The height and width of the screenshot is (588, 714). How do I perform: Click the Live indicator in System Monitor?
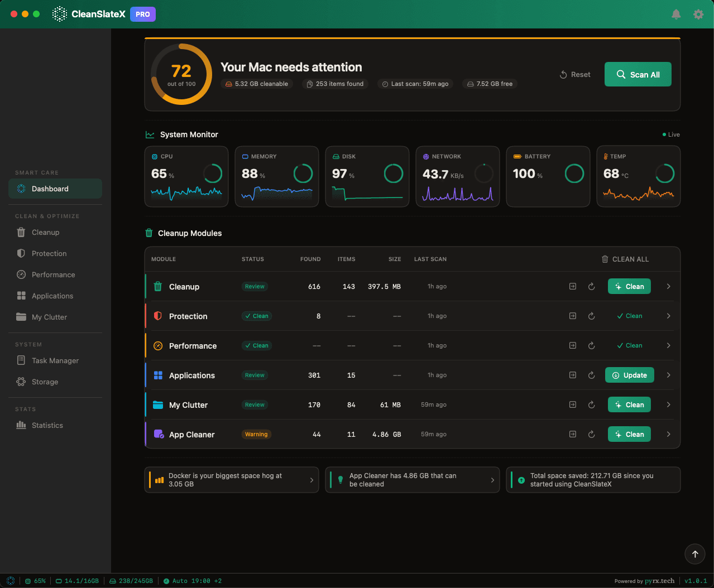[671, 134]
